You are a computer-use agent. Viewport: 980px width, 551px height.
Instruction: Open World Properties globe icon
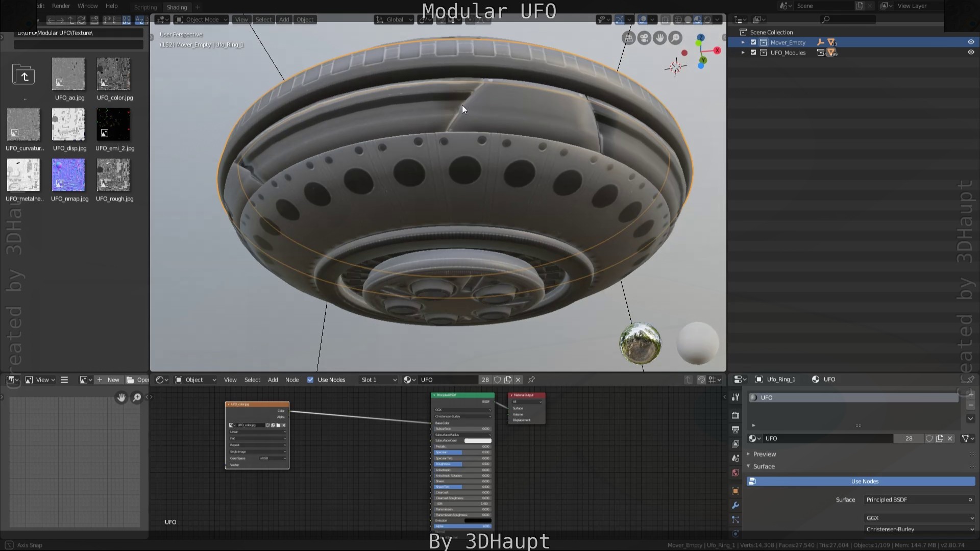click(735, 472)
